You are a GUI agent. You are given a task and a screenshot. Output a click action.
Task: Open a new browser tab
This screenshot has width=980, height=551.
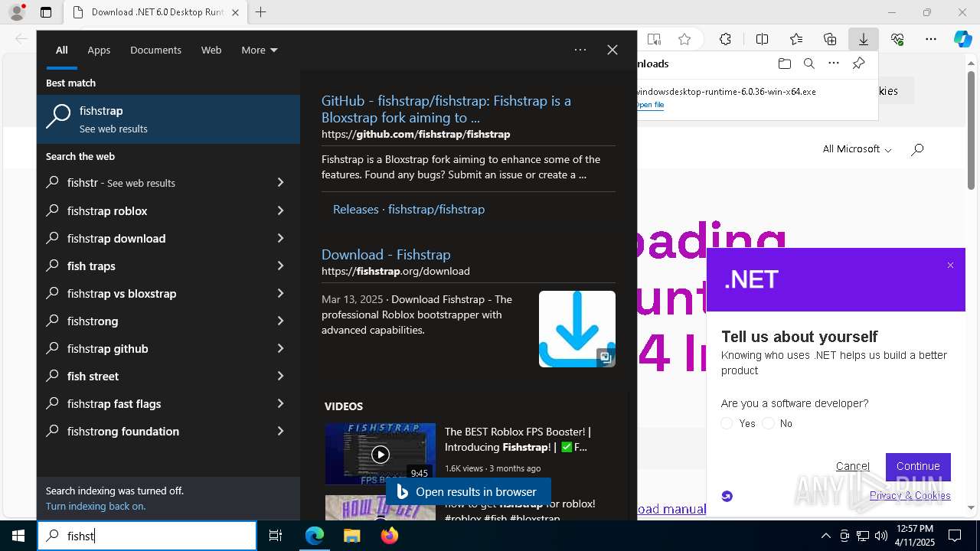(x=261, y=12)
